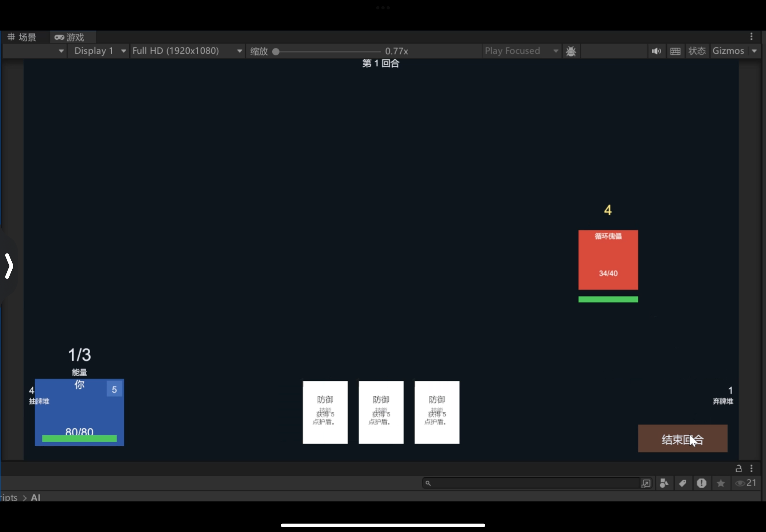This screenshot has width=766, height=532.
Task: Toggle the 状态 stats overlay
Action: [x=697, y=51]
